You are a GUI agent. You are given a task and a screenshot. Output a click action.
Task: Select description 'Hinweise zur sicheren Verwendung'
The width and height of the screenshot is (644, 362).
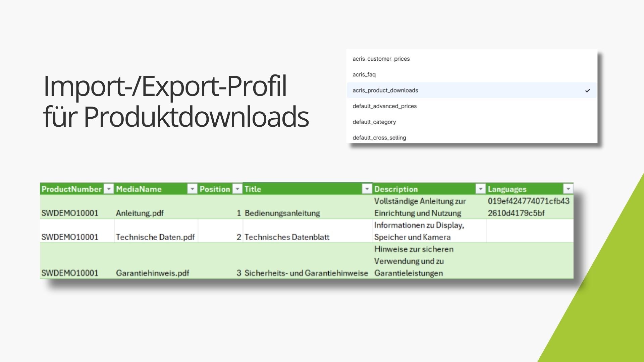pyautogui.click(x=429, y=261)
